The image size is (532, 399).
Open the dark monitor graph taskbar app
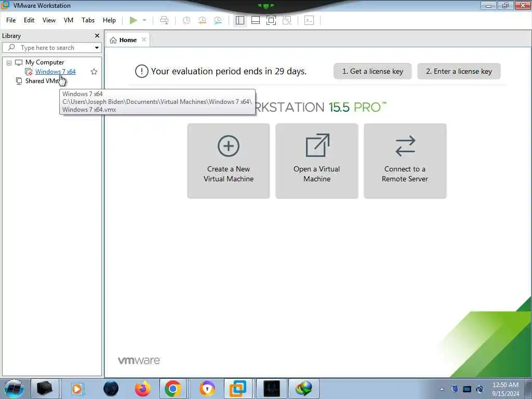[x=272, y=389]
